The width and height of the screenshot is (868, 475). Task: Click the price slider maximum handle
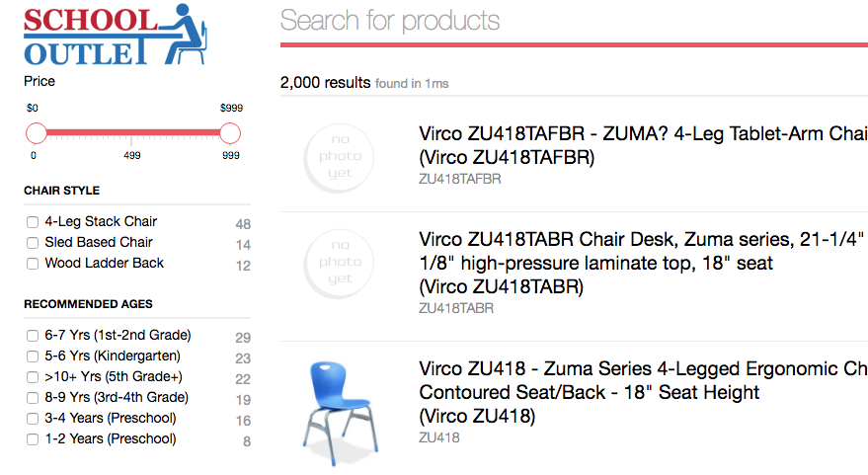click(230, 133)
